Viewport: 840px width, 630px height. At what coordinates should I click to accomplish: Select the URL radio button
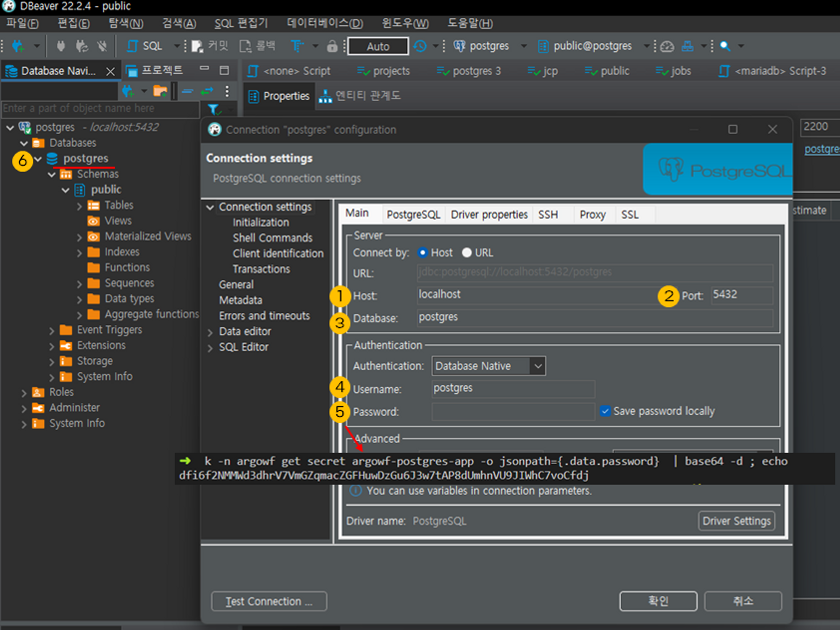click(x=467, y=253)
